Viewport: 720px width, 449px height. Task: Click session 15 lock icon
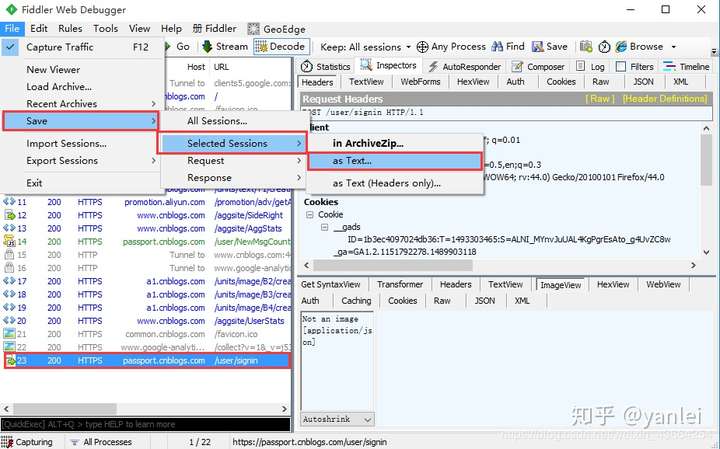(x=9, y=255)
